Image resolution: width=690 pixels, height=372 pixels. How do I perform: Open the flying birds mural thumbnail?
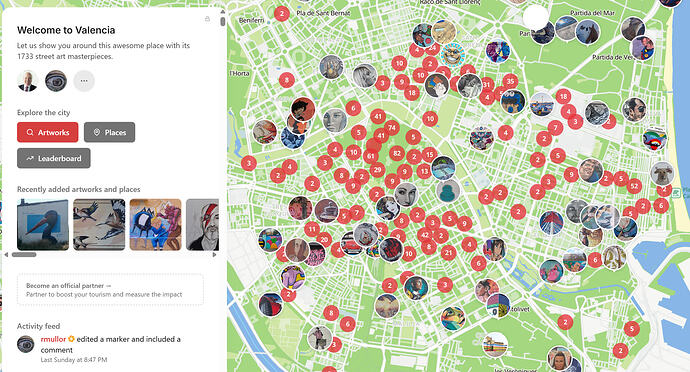[x=99, y=225]
